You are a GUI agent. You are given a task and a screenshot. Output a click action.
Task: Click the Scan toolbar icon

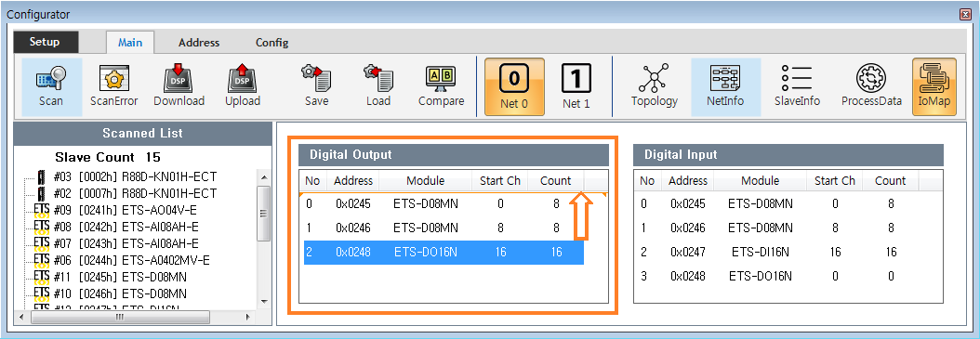[x=51, y=86]
